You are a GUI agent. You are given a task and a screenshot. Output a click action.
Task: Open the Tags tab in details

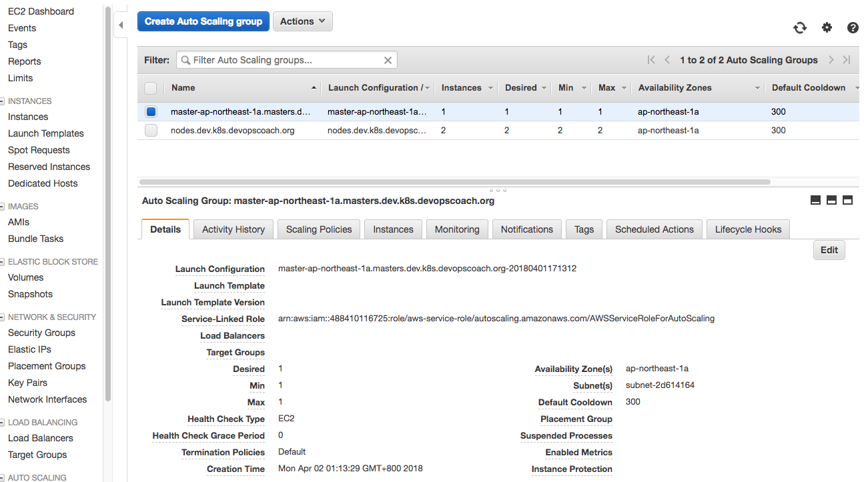click(x=584, y=229)
